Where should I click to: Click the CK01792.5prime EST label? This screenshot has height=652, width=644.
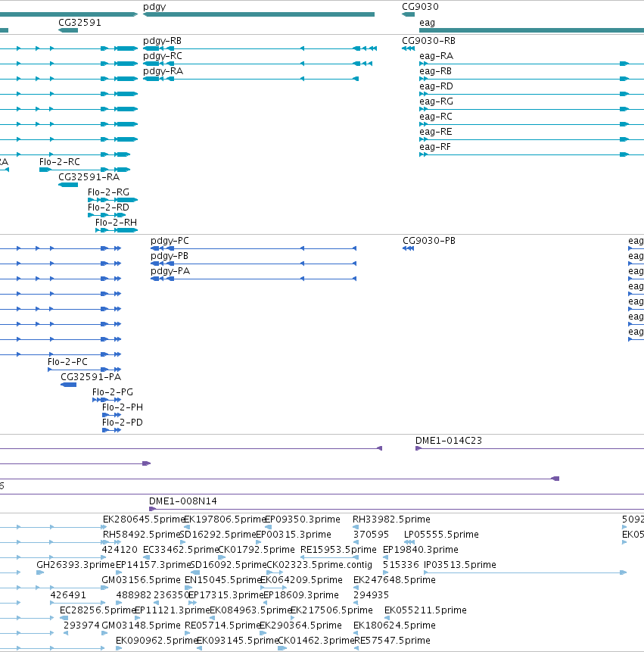tap(257, 550)
